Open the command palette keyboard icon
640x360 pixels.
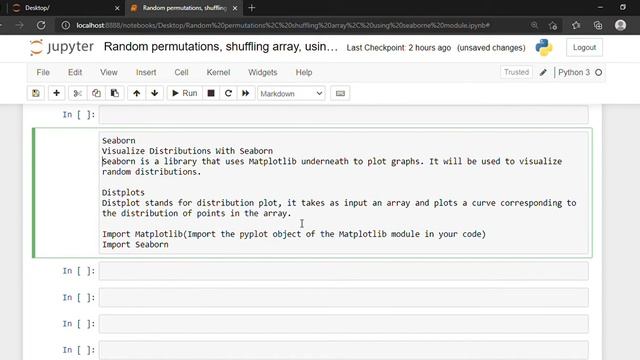coord(340,93)
